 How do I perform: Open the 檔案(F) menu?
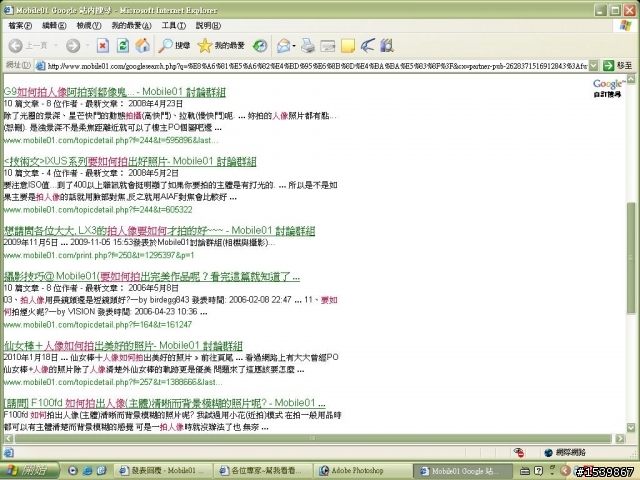coord(20,26)
